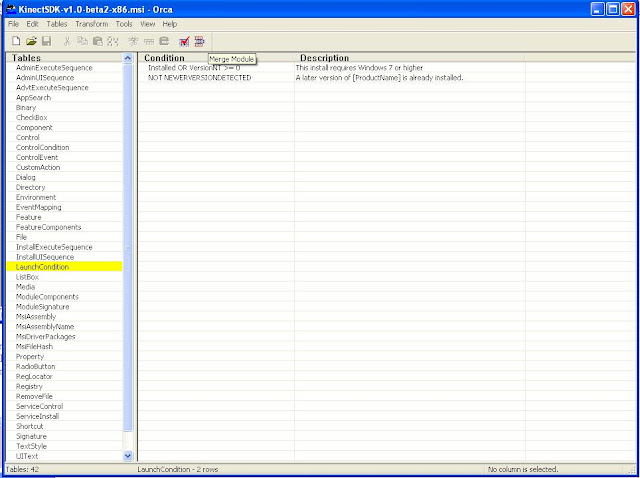Open the File menu
Screen dimensions: 640x478
[x=13, y=24]
